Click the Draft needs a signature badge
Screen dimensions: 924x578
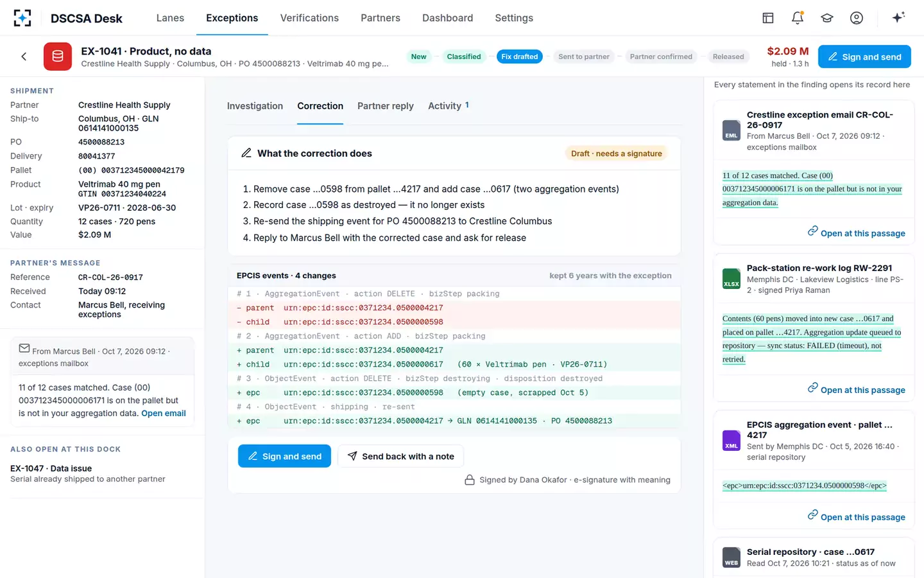[x=617, y=153]
